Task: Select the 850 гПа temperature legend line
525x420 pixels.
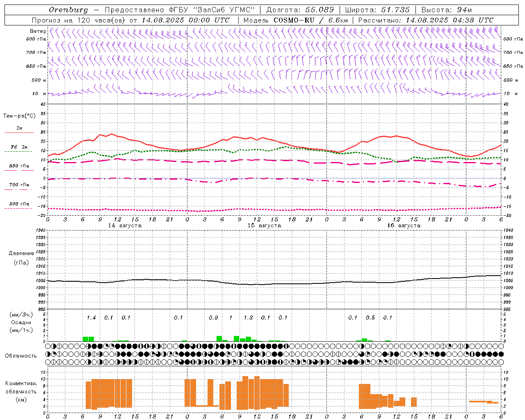Action: (x=19, y=170)
